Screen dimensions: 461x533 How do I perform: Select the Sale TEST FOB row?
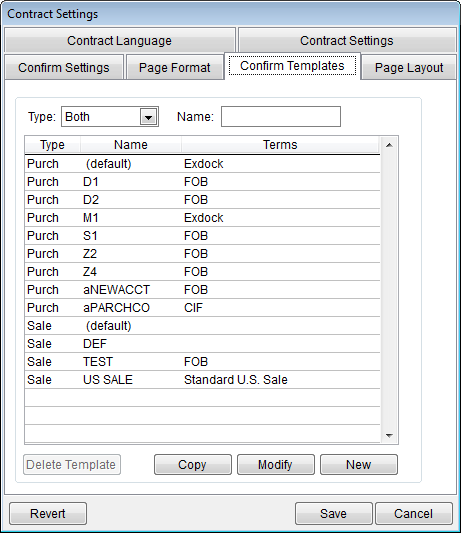click(202, 362)
